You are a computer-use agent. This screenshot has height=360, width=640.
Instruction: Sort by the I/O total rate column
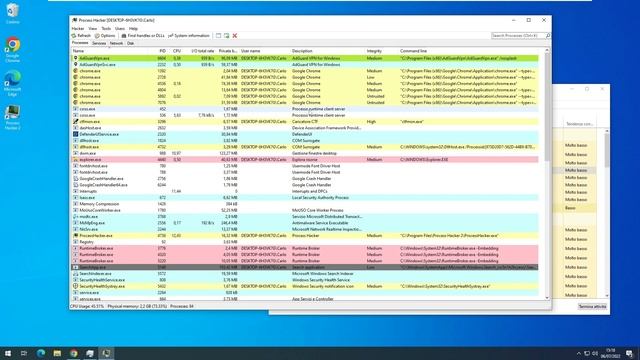(203, 51)
